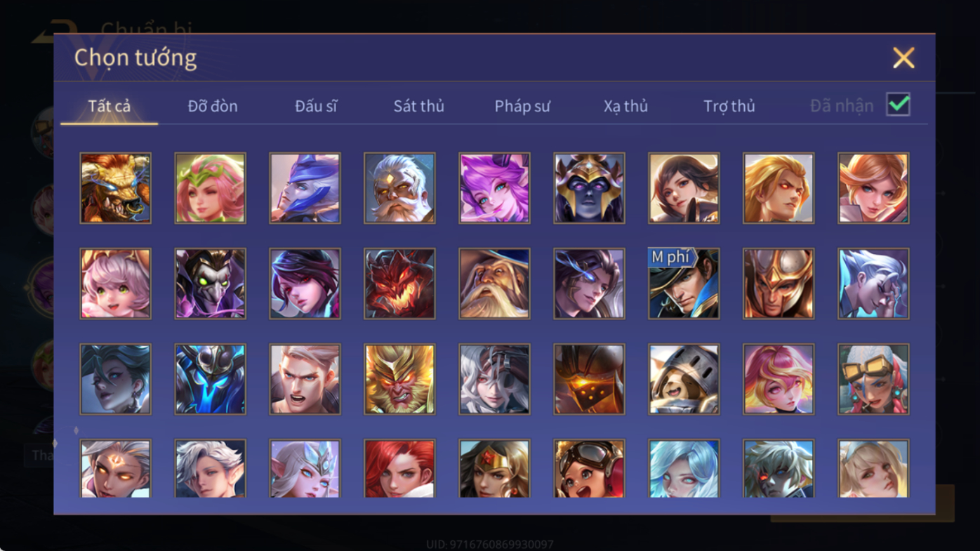The height and width of the screenshot is (551, 980).
Task: Choose the white-bearded old man hero portrait
Action: pyautogui.click(x=399, y=188)
